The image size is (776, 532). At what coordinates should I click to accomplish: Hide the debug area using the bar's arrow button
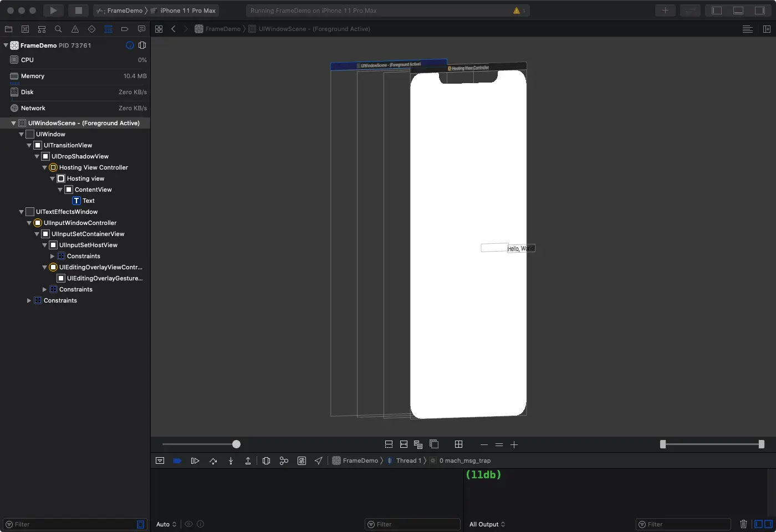click(160, 461)
